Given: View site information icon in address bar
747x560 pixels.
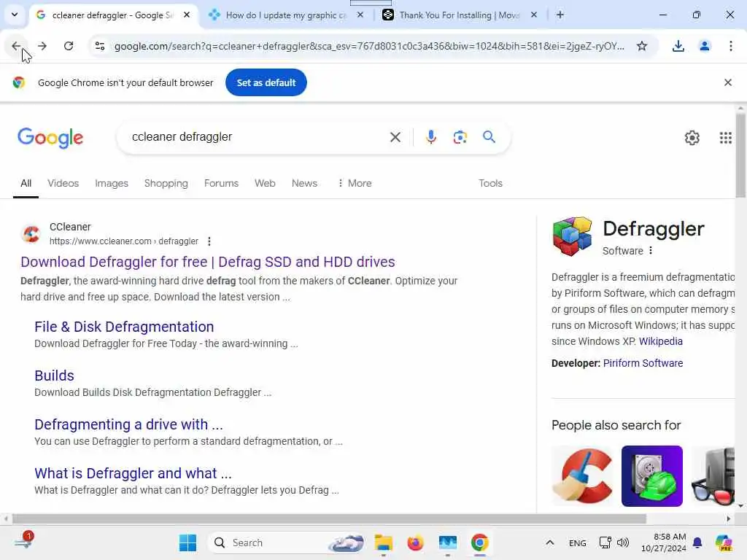Looking at the screenshot, I should coord(100,46).
